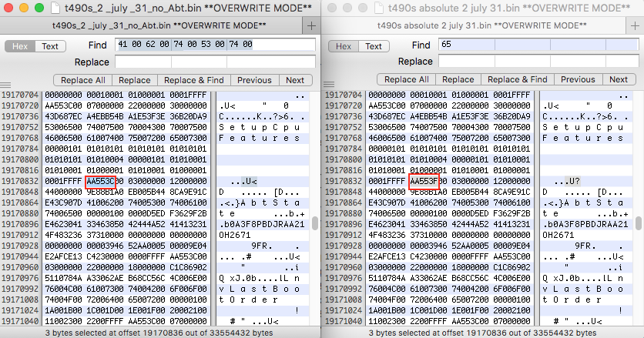Add new tab in left window
The image size is (644, 338).
312,26
